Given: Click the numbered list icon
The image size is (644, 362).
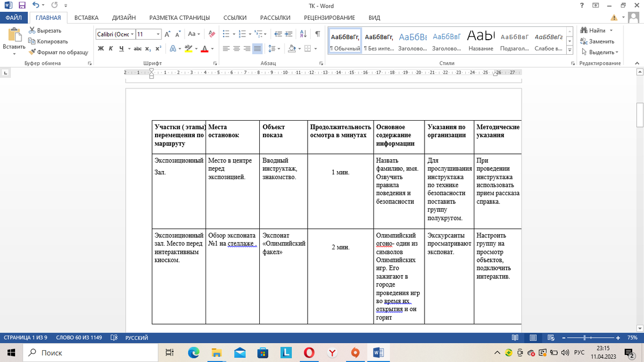Looking at the screenshot, I should 242,34.
